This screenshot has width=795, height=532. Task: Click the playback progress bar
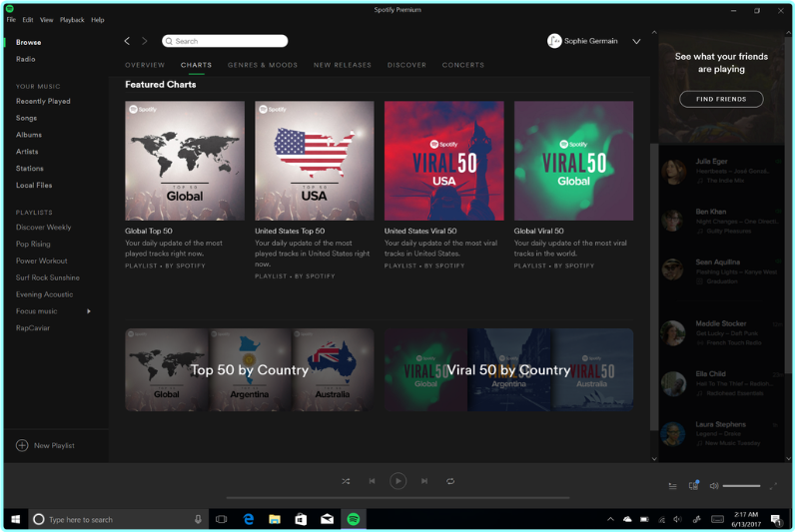[398, 498]
